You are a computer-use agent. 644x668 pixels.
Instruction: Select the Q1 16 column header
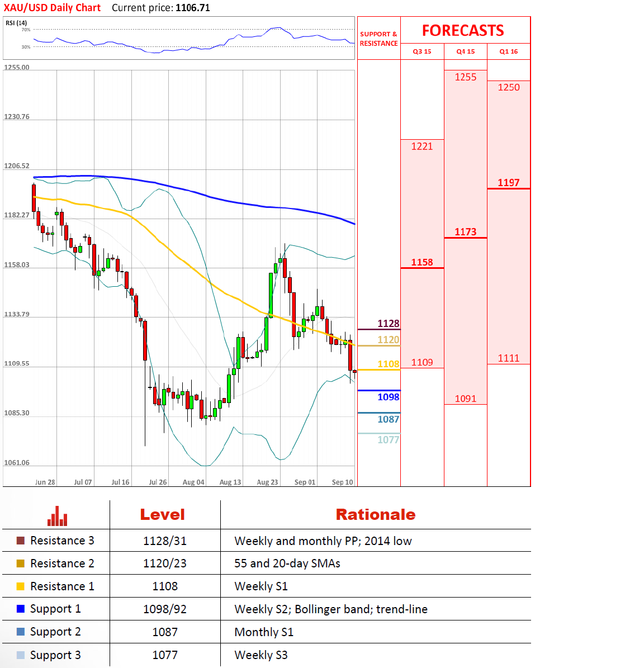click(x=509, y=51)
